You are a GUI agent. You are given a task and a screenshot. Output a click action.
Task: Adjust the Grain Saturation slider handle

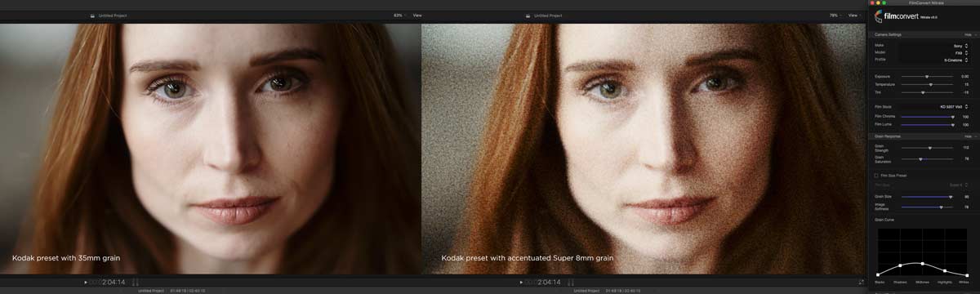coord(920,158)
